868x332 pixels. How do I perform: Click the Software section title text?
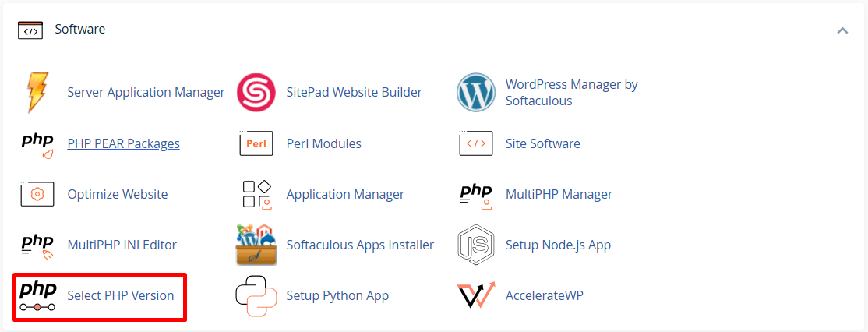pos(79,30)
